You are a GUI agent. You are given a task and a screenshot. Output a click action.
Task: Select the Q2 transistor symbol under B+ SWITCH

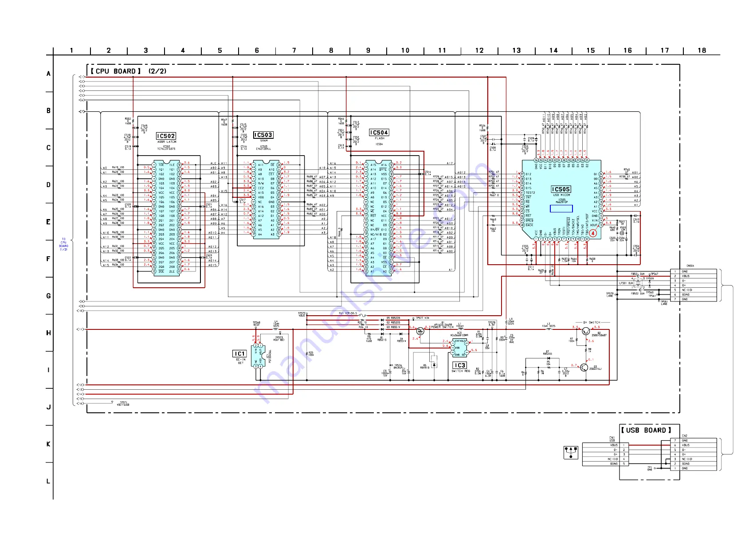pos(586,331)
